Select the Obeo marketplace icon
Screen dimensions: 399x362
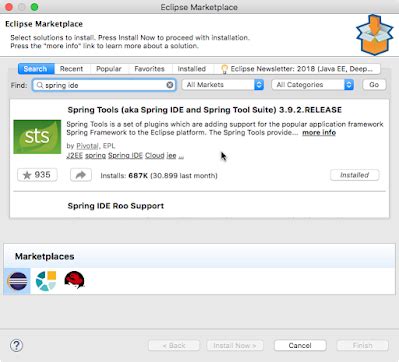pyautogui.click(x=46, y=281)
